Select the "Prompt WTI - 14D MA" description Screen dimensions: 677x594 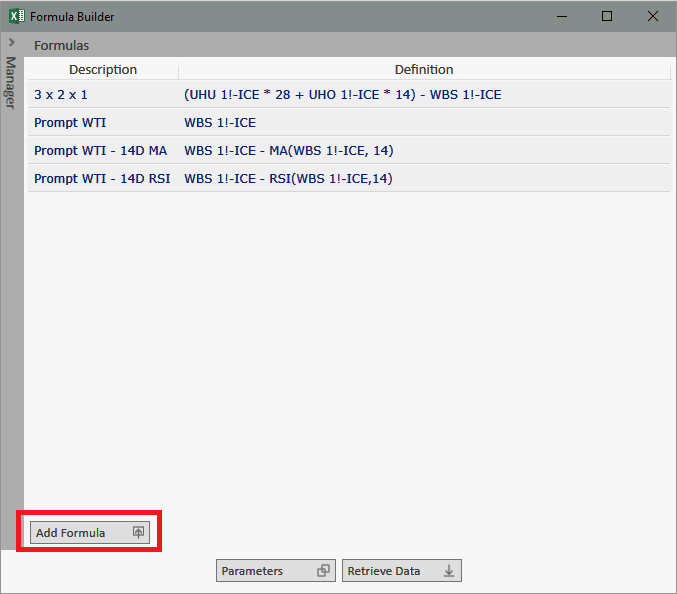[100, 151]
